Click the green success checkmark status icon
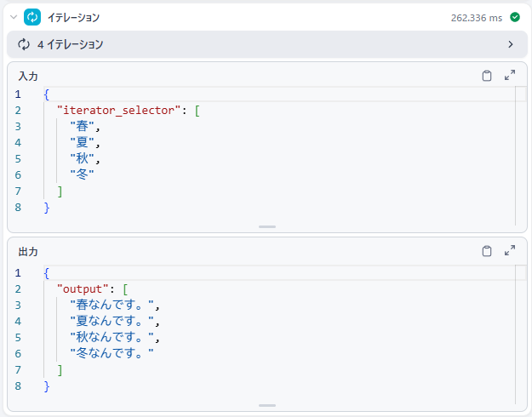This screenshot has width=532, height=417. [x=515, y=17]
